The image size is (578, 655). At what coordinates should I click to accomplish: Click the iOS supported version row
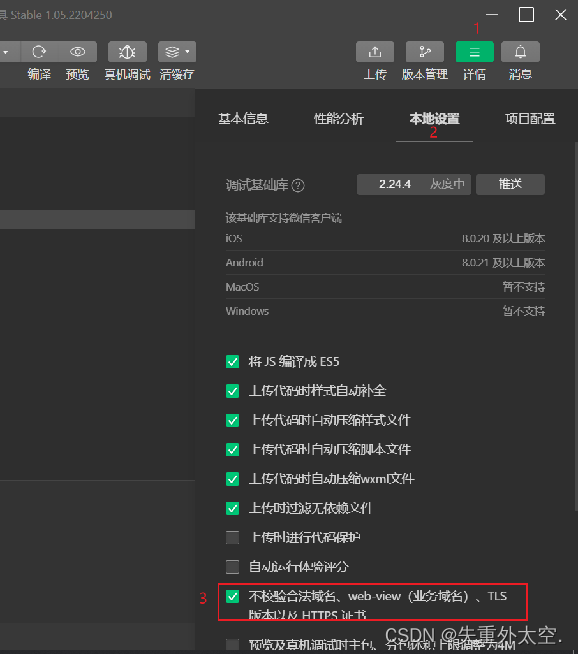385,239
